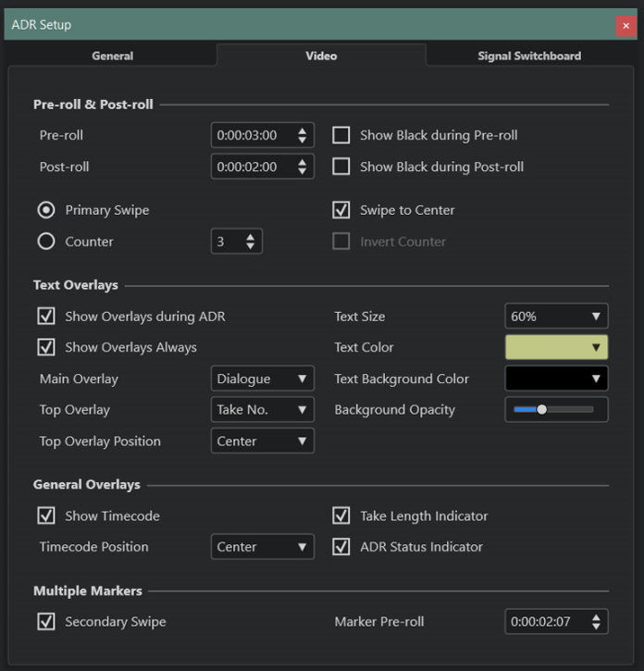This screenshot has width=644, height=671.
Task: Open the Top Overlay dropdown
Action: tap(263, 409)
